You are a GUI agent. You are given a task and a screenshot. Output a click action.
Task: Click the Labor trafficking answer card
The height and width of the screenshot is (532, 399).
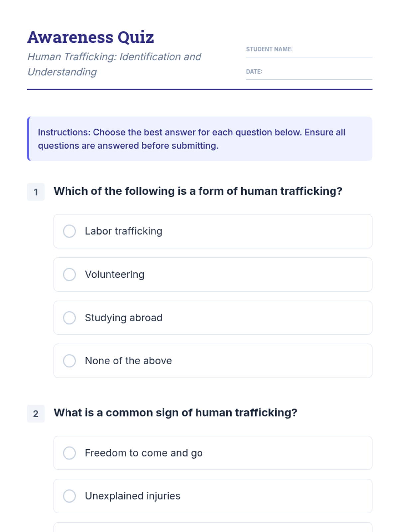[x=213, y=231]
